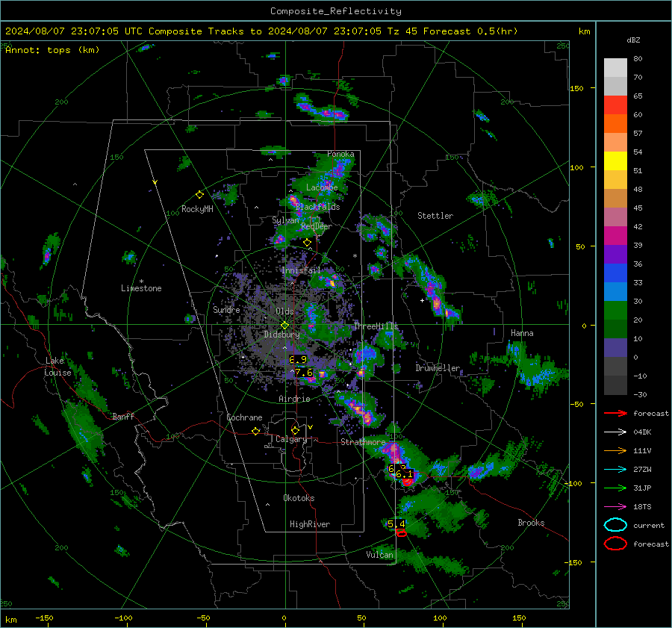Click the Composite_Reflectivity title
Screen dimensions: 672x628
click(x=335, y=11)
